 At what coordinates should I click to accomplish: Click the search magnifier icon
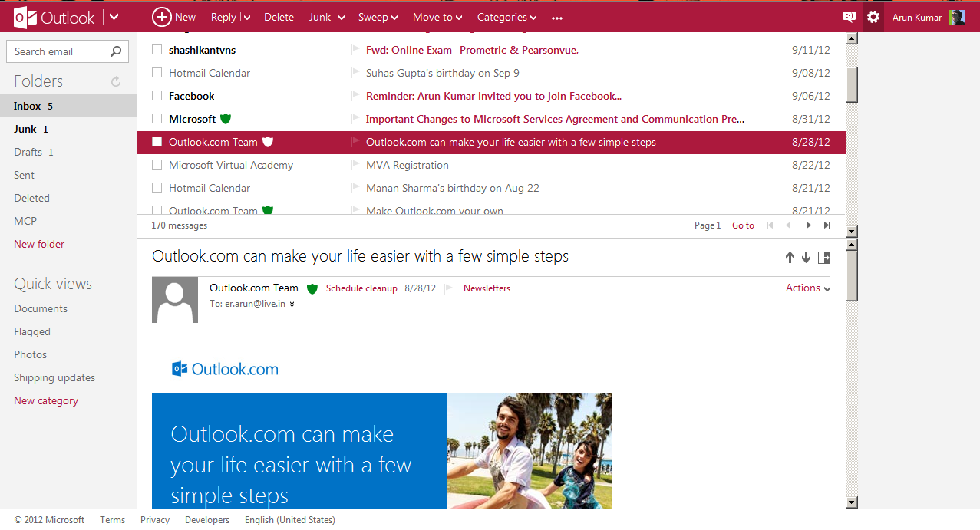pyautogui.click(x=116, y=51)
